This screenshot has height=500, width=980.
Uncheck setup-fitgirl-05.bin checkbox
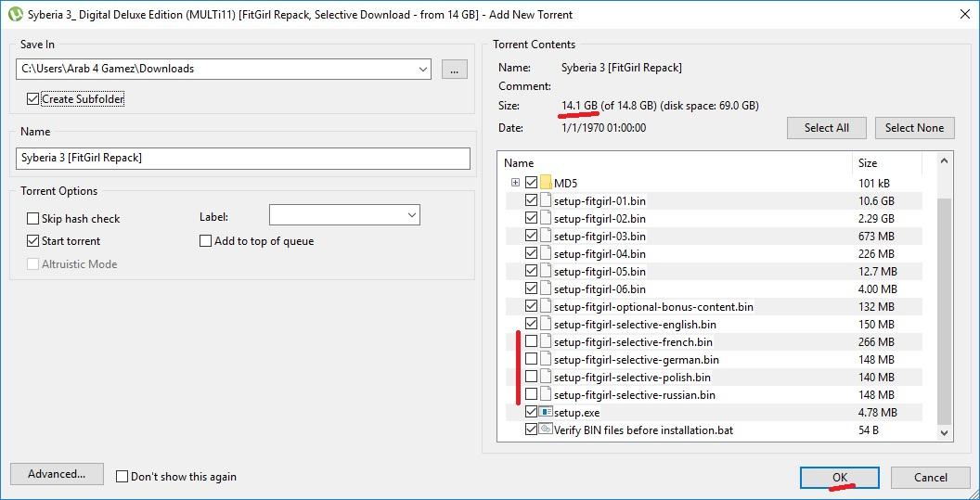coord(531,271)
